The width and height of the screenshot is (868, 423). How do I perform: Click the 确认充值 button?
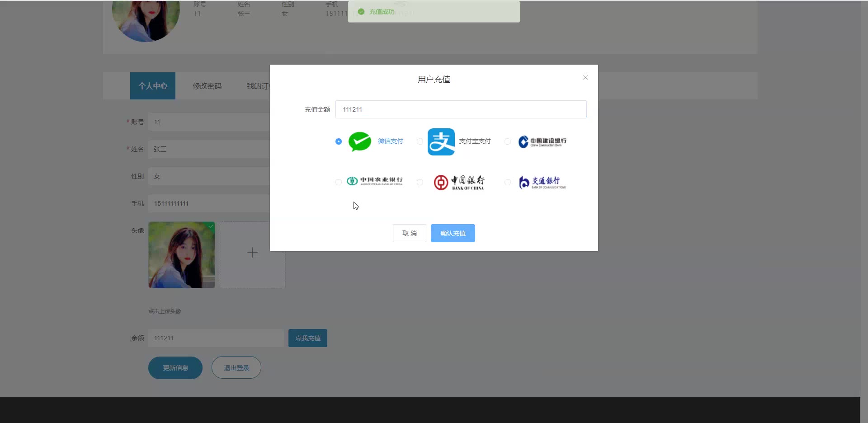click(x=453, y=233)
